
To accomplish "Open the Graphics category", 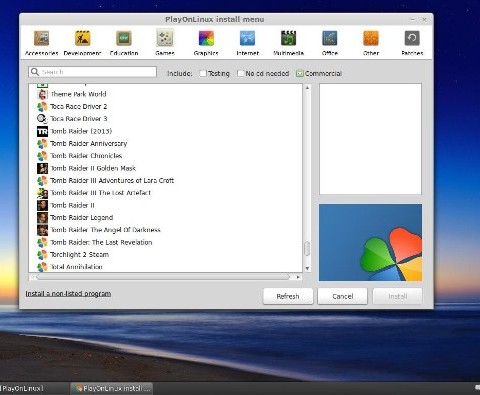I will click(x=206, y=43).
